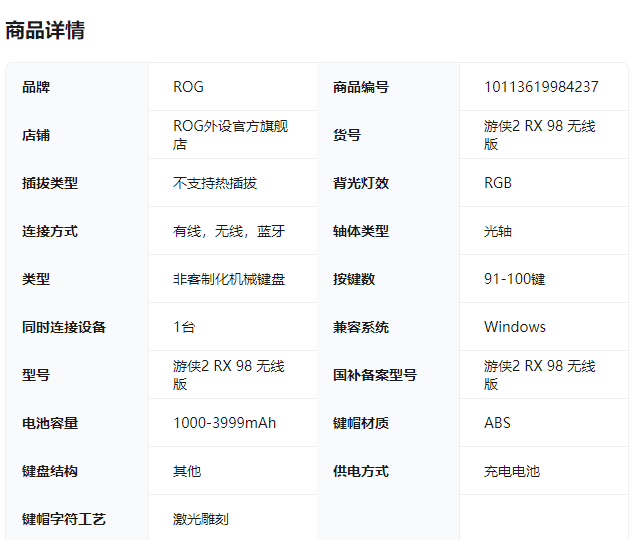The image size is (629, 540).
Task: Click the 激光雕刻 keycap legend value
Action: pyautogui.click(x=201, y=519)
